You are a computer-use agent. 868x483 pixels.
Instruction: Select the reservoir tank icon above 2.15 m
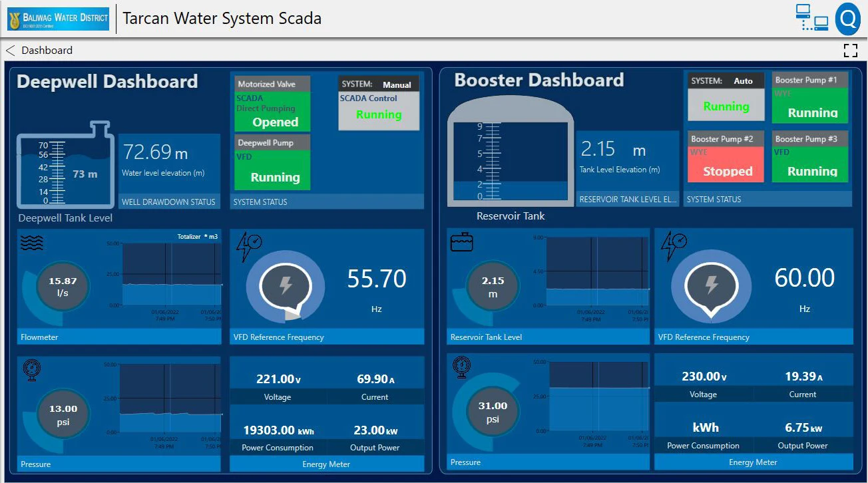[462, 242]
